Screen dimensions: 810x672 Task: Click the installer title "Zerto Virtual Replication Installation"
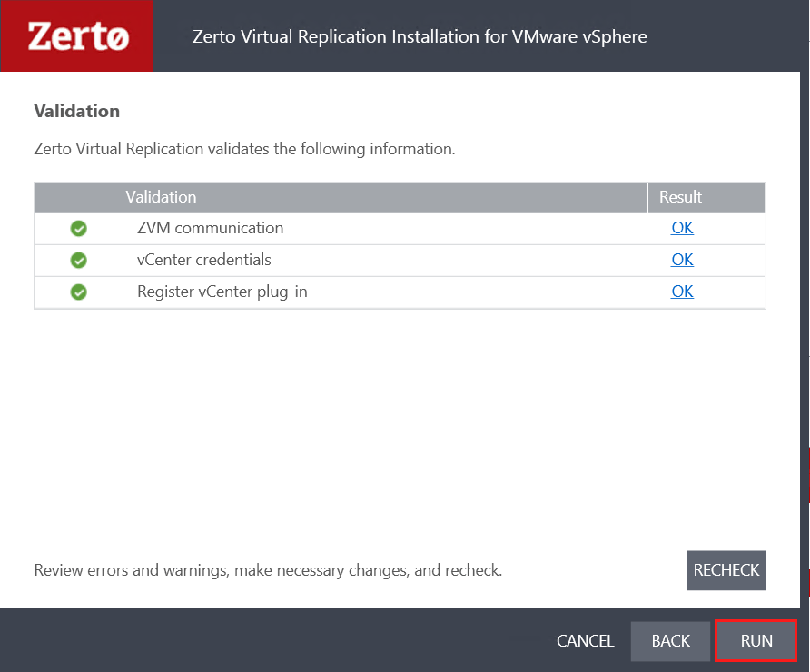420,36
